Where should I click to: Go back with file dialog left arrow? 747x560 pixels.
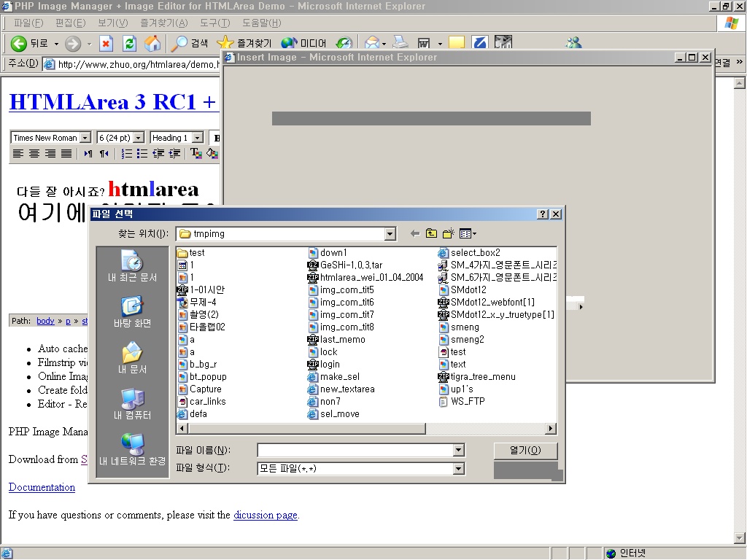click(x=415, y=233)
